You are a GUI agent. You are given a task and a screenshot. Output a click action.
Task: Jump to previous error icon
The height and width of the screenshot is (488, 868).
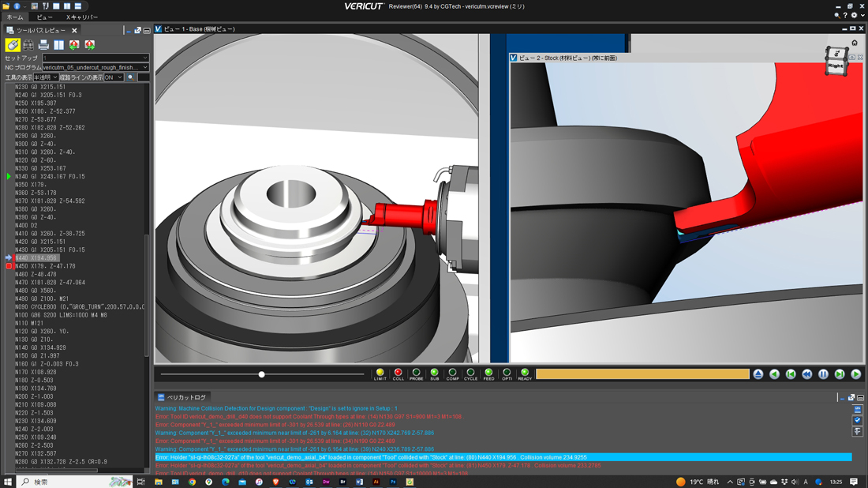(74, 45)
